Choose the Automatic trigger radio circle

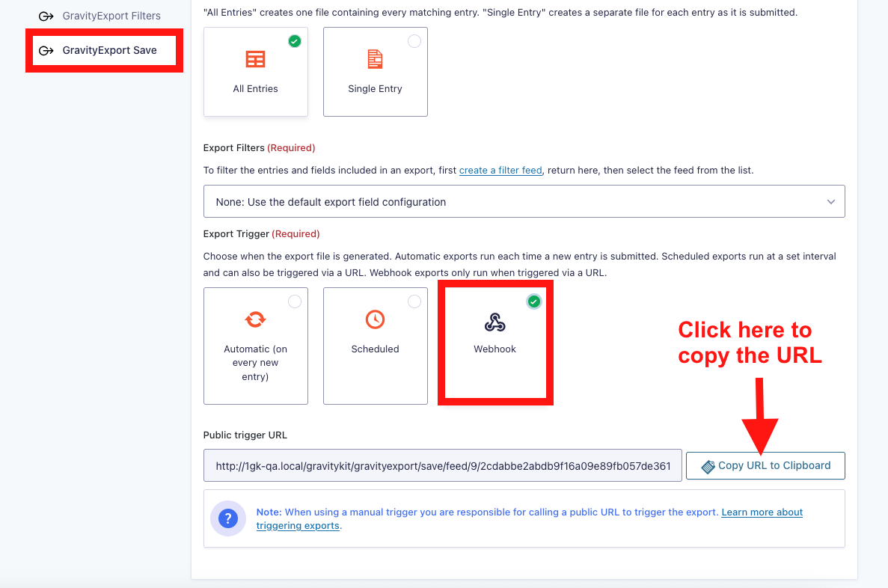295,301
